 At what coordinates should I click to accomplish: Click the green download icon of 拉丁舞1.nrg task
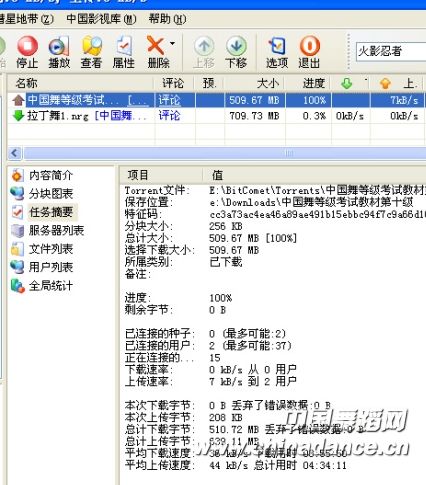18,116
